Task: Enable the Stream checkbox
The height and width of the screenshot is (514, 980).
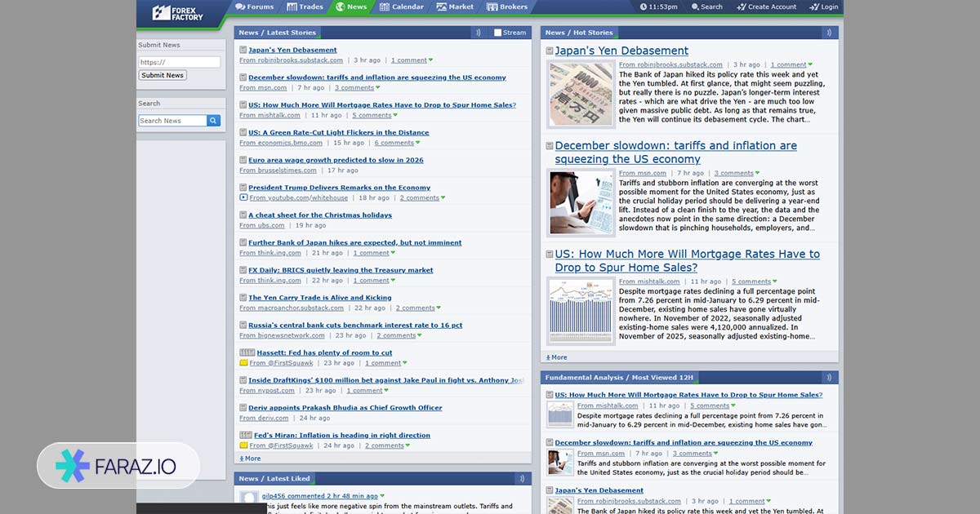Action: pos(498,33)
